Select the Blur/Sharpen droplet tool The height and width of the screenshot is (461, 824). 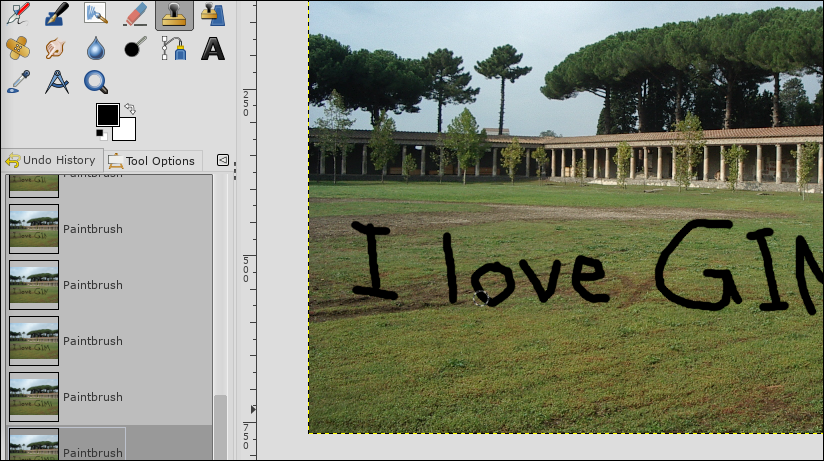(96, 48)
